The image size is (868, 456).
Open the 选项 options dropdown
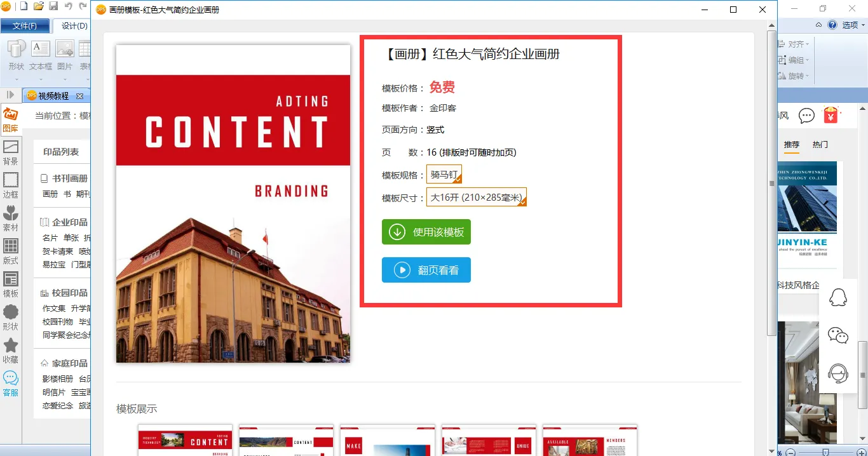(853, 25)
